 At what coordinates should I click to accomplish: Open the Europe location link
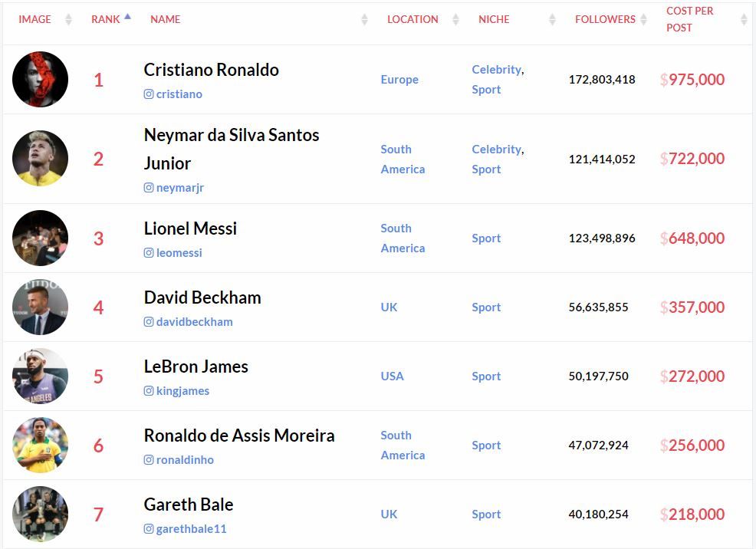(x=399, y=79)
